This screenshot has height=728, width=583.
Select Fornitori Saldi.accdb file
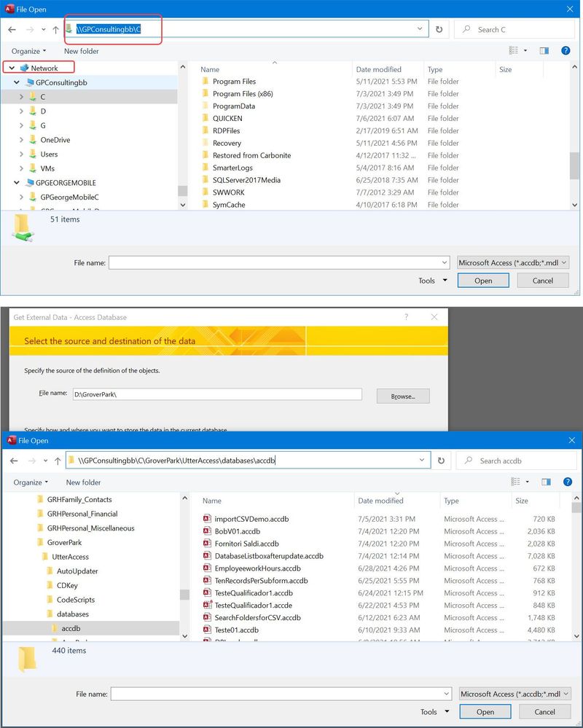click(246, 544)
